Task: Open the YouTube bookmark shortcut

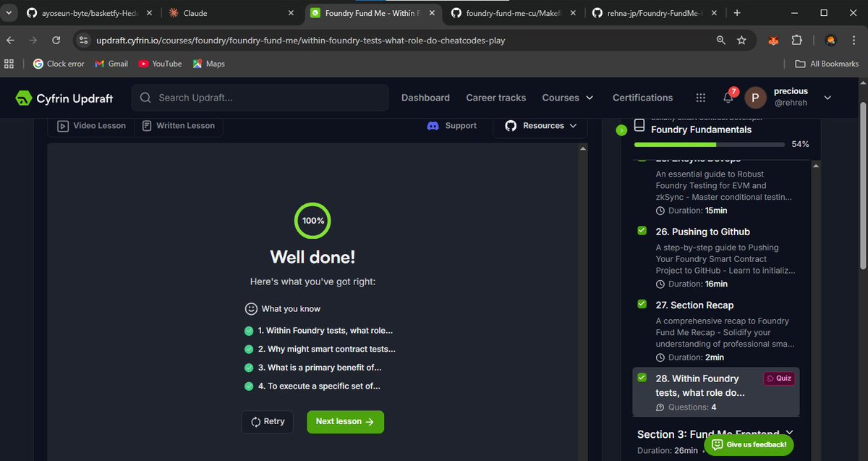Action: coord(159,63)
